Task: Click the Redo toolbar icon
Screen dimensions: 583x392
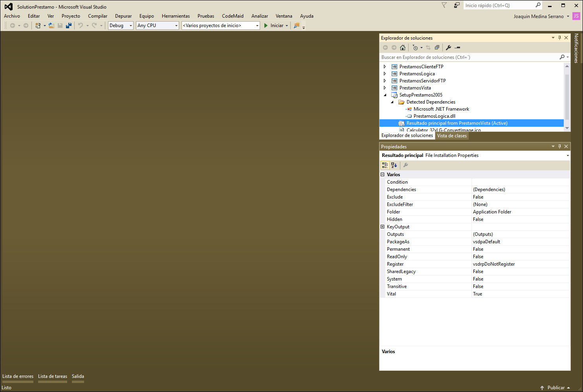Action: click(x=94, y=26)
